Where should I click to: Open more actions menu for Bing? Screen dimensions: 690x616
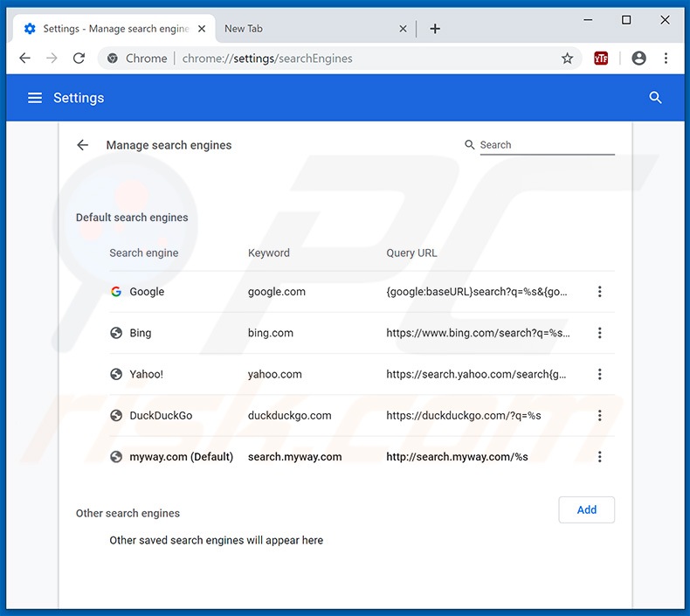(x=599, y=333)
